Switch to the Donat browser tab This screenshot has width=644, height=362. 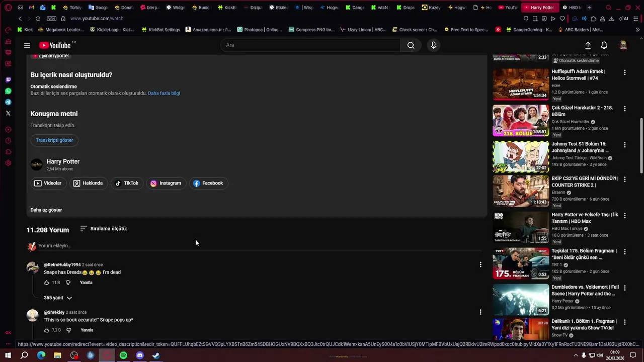124,8
